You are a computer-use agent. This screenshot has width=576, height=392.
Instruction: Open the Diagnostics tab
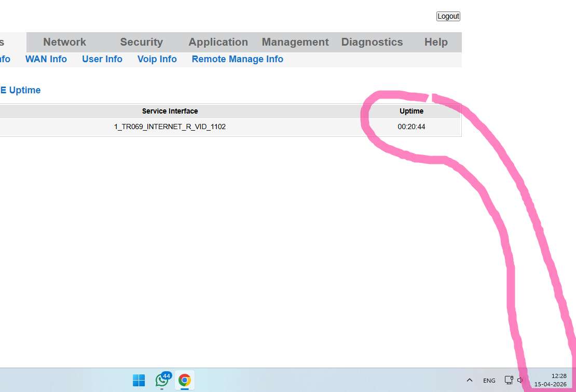[372, 42]
